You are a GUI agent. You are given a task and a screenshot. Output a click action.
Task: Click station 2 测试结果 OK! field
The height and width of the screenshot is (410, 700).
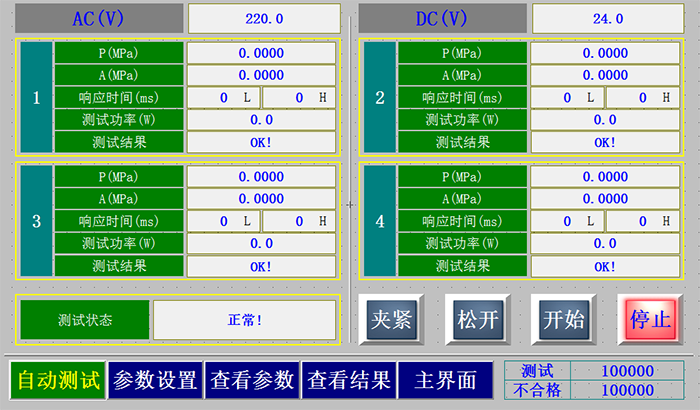pyautogui.click(x=605, y=142)
